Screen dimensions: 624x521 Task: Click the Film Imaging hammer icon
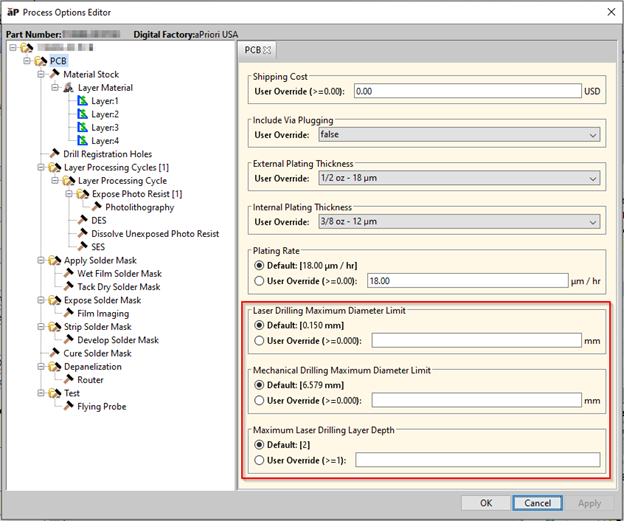pyautogui.click(x=68, y=313)
